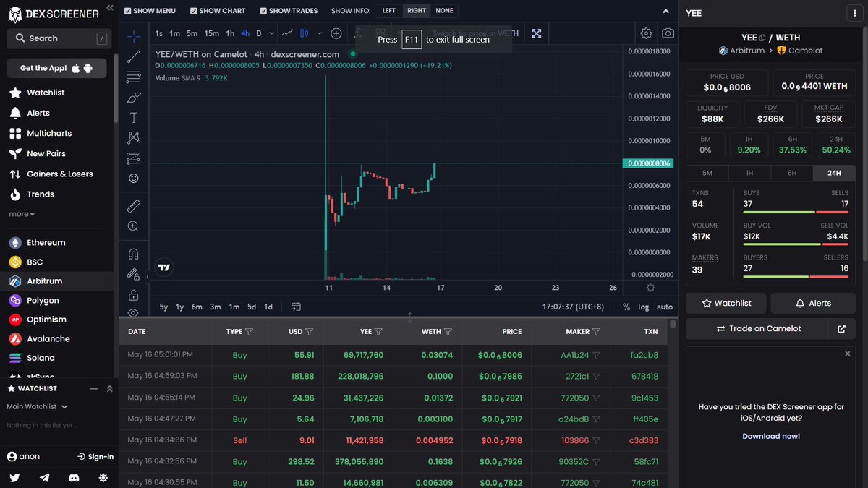Open Camelot in external window icon
868x488 pixels.
841,328
